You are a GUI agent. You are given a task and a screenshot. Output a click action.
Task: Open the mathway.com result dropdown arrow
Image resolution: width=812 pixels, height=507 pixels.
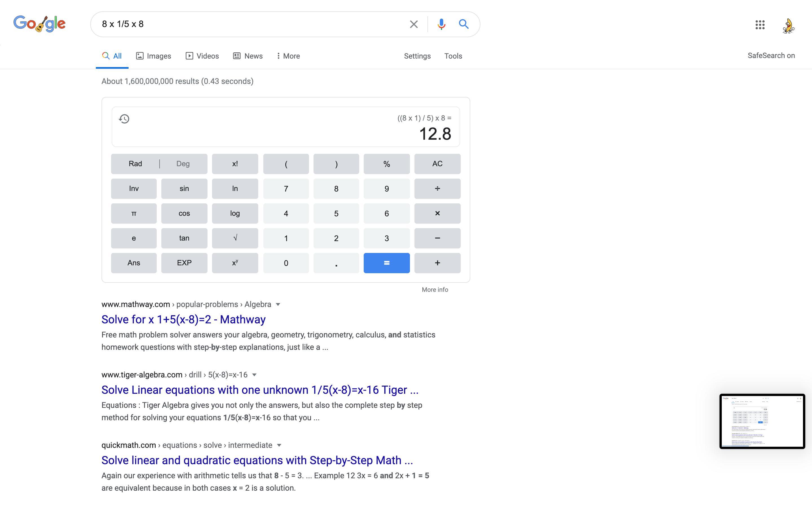279,304
